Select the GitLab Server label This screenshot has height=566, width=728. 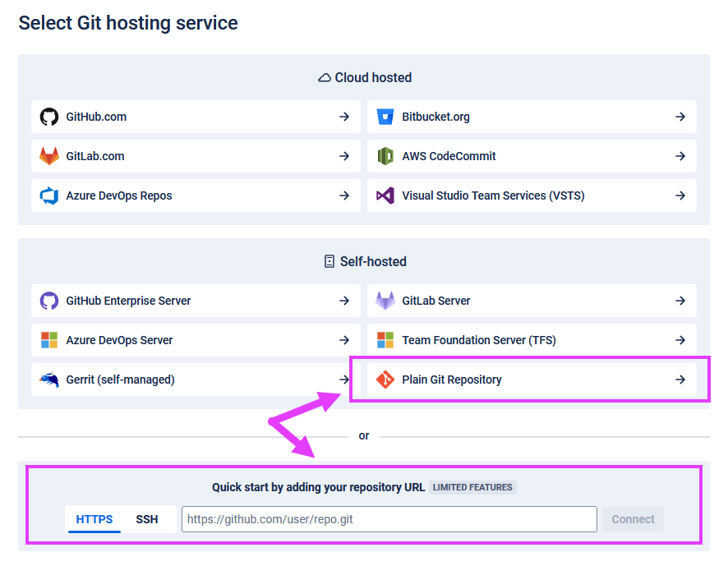(x=436, y=301)
